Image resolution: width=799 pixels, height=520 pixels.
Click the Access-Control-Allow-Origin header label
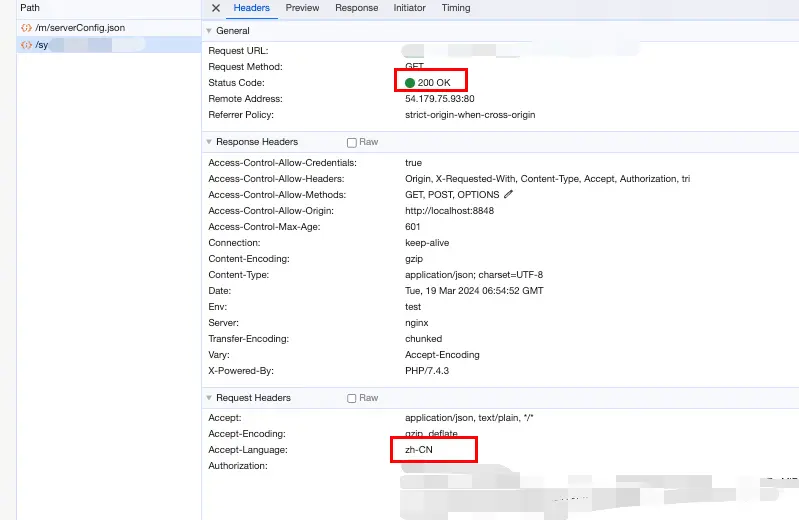[271, 211]
